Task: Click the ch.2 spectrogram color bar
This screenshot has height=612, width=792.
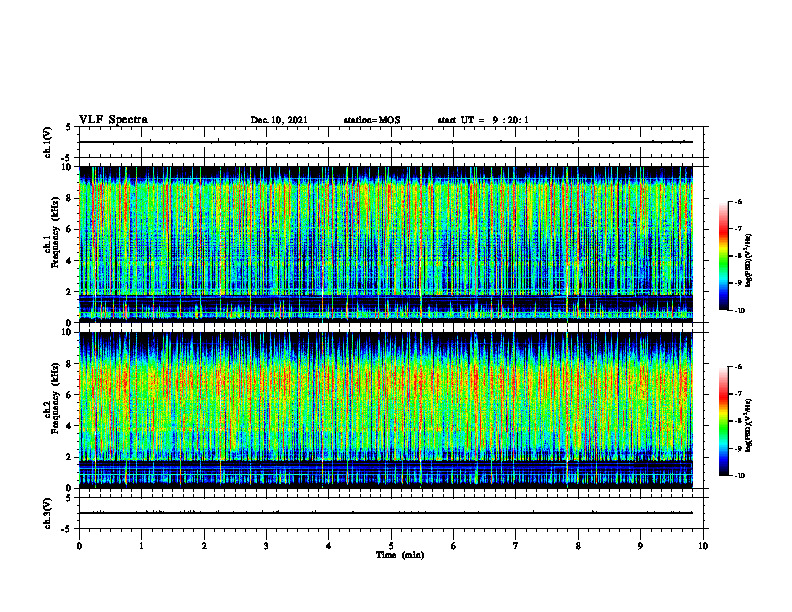Action: pos(723,421)
